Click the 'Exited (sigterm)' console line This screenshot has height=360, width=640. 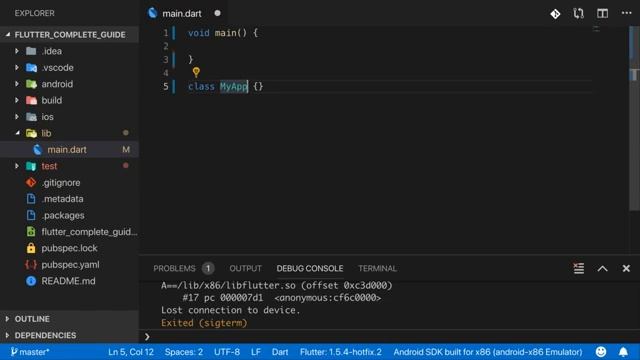[204, 323]
